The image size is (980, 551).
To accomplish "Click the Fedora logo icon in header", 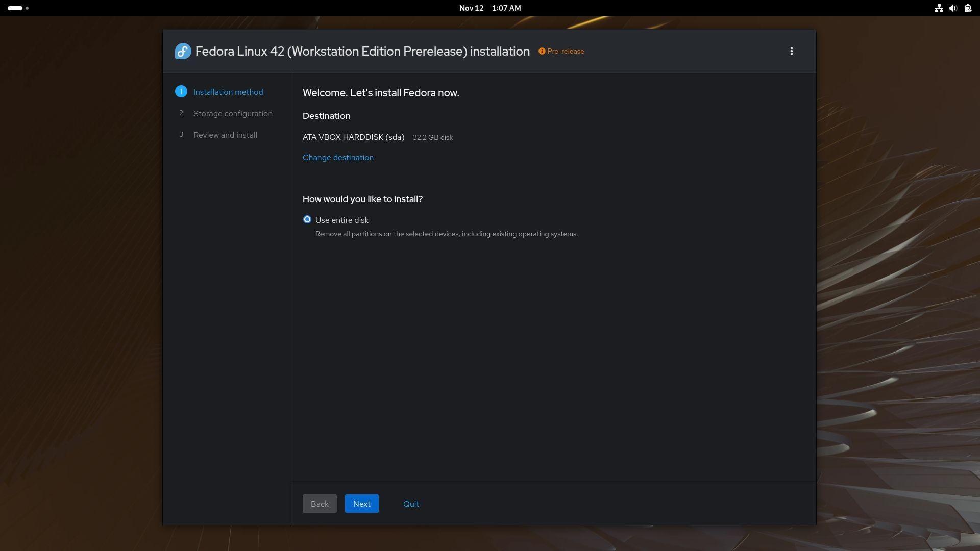I will point(183,51).
